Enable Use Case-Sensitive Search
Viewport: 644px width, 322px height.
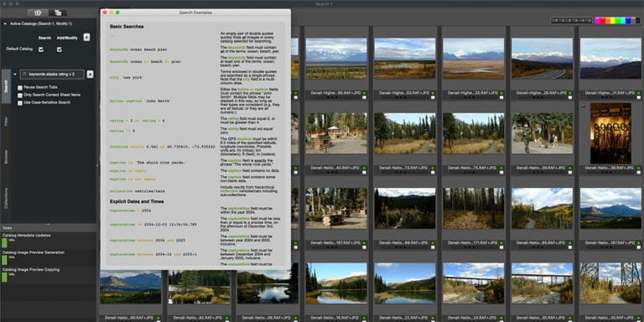pos(20,102)
